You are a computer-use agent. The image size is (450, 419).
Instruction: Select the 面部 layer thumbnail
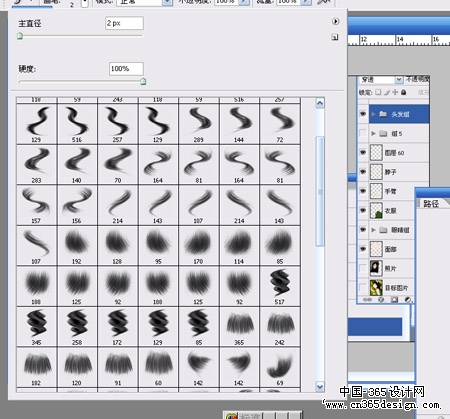coord(376,249)
